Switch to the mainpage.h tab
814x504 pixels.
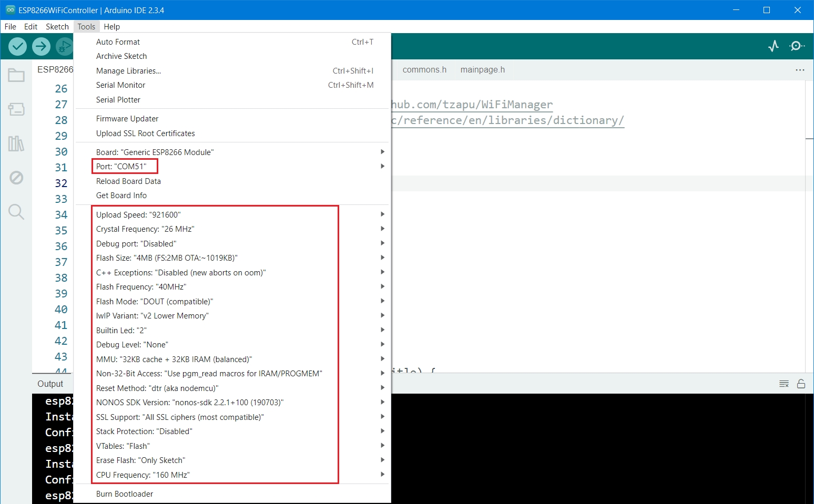click(482, 70)
